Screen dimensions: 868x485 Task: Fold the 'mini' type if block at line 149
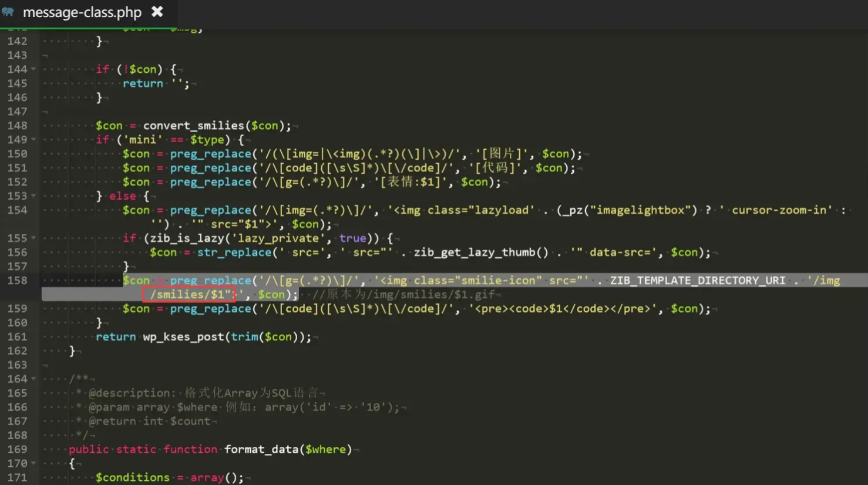tap(33, 140)
